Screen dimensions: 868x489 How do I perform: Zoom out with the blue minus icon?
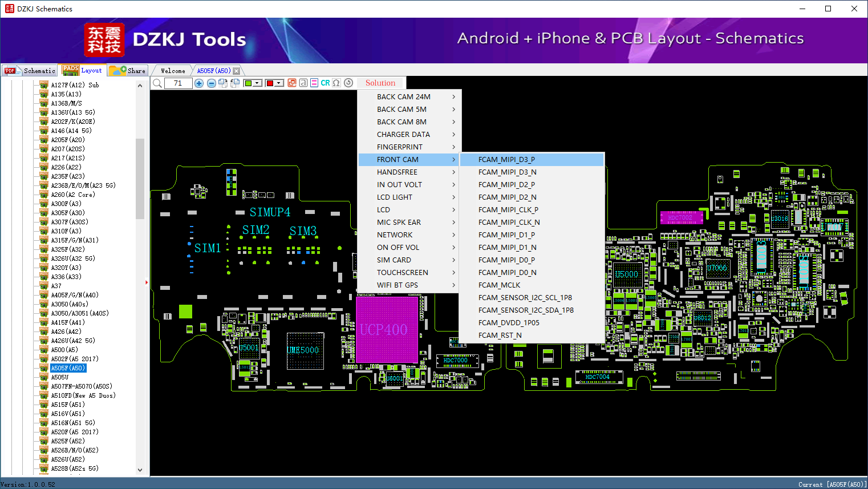click(212, 83)
